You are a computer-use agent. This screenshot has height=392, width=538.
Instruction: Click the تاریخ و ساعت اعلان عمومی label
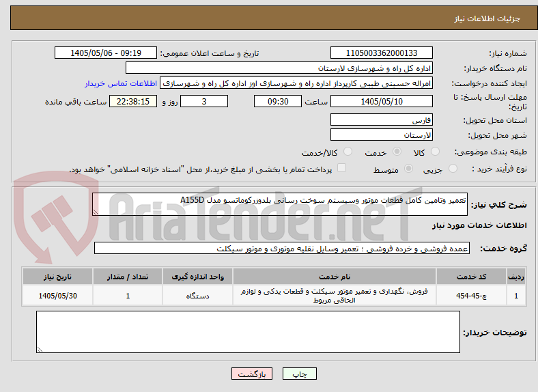click(x=210, y=53)
